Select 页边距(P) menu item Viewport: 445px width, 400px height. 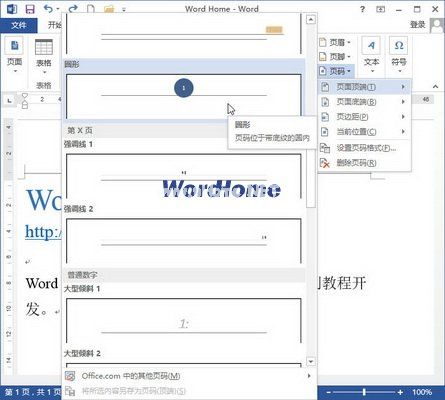tap(364, 117)
